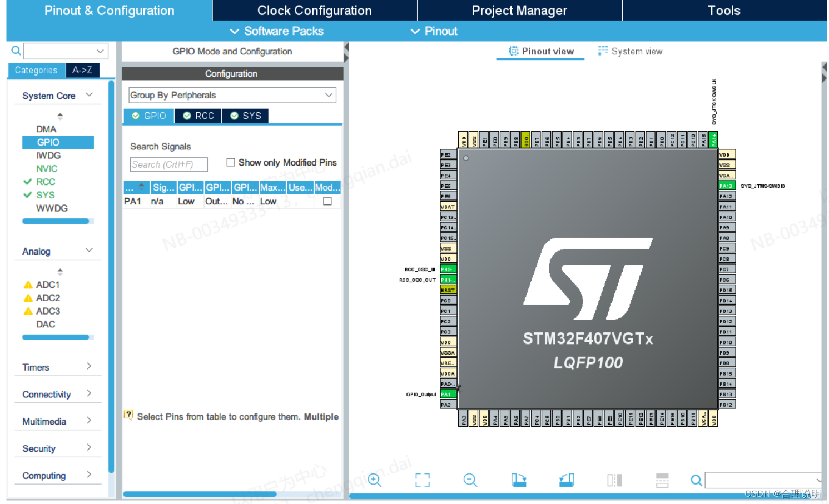Screen dimensions: 829x504
Task: Click the vertical split view icon
Action: pos(614,480)
